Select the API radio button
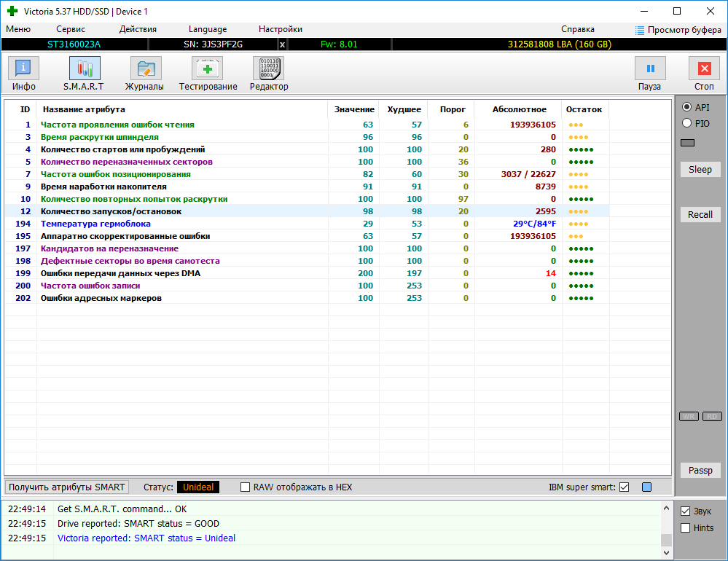 pos(686,107)
